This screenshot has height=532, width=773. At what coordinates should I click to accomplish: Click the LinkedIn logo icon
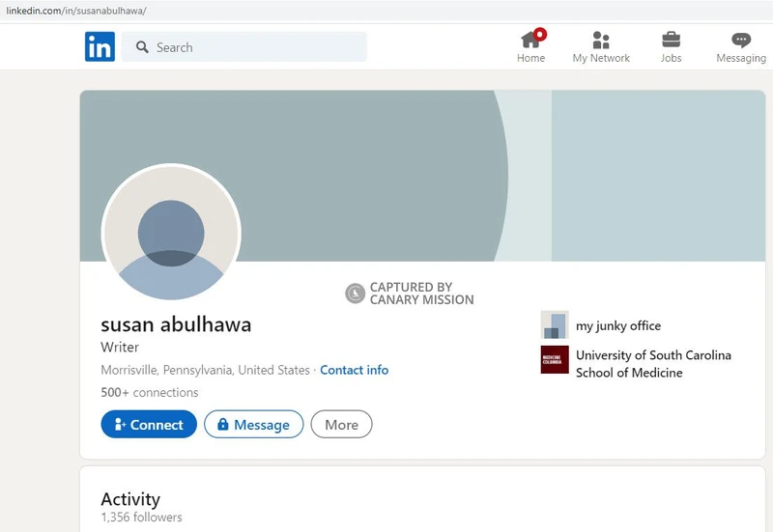tap(100, 46)
